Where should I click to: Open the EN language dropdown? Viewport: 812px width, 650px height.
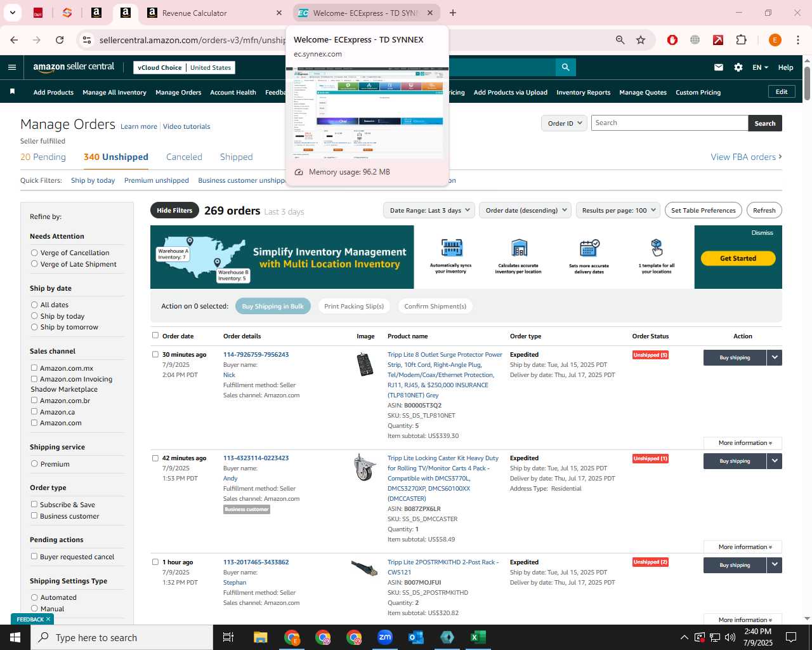tap(760, 67)
